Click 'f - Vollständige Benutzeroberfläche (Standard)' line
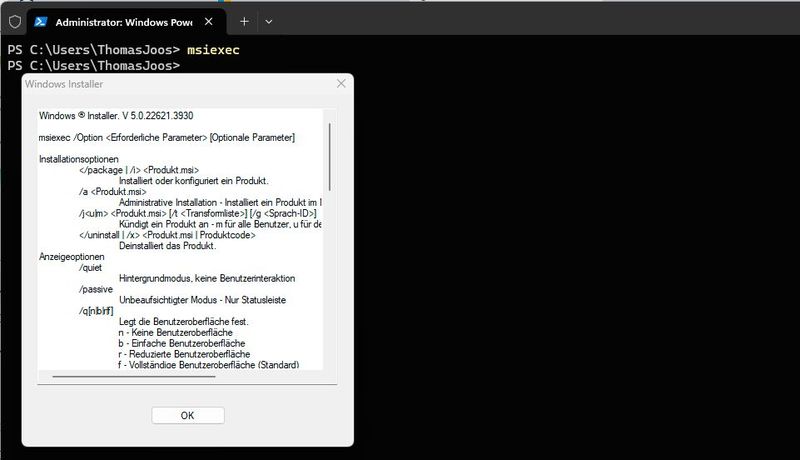Image resolution: width=800 pixels, height=460 pixels. pos(209,365)
